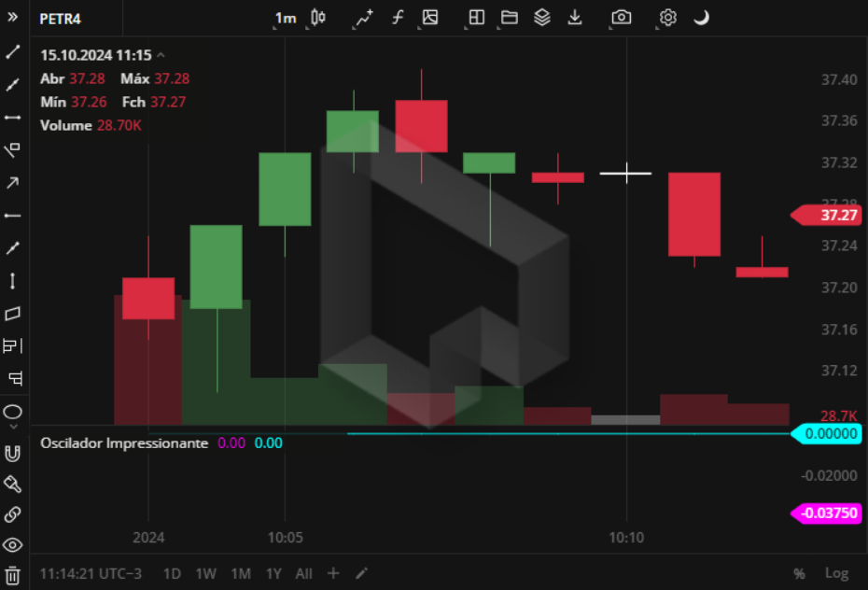Select the horizontal ray tool
The height and width of the screenshot is (590, 868).
pos(13,216)
